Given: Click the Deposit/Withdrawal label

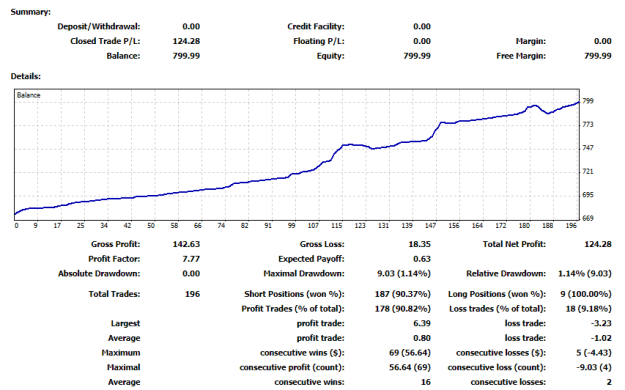Looking at the screenshot, I should 98,27.
